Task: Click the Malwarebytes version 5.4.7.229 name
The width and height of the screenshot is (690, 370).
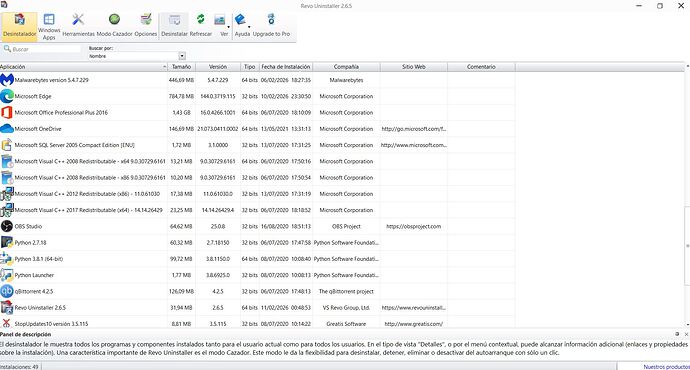Action: pyautogui.click(x=51, y=80)
